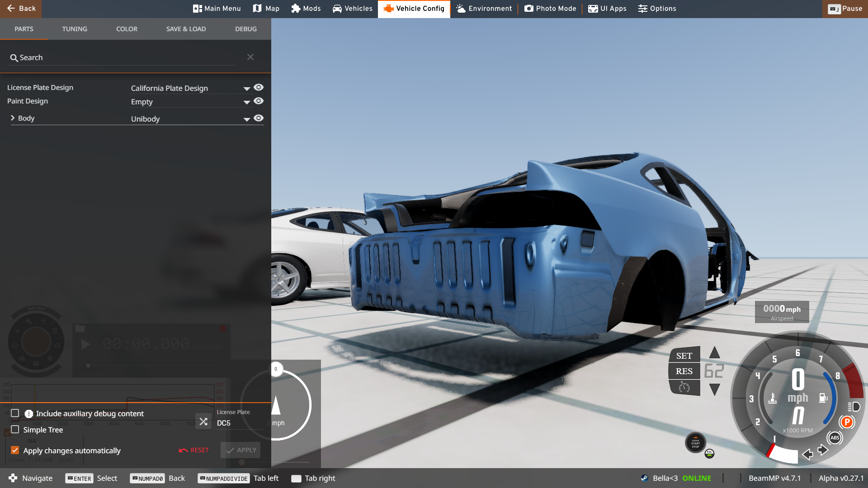This screenshot has height=488, width=868.
Task: Click the Alpha v0.27.1 version text
Action: pyautogui.click(x=841, y=478)
